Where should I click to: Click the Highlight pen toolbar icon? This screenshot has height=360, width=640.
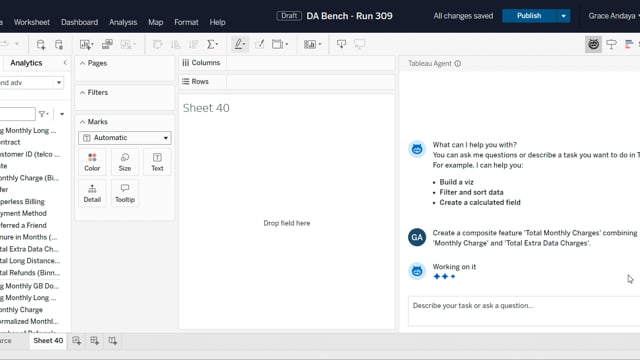point(240,44)
